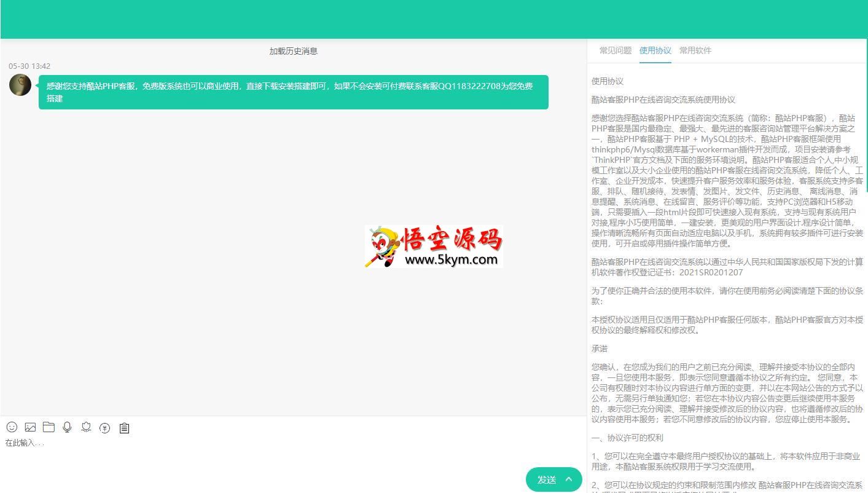Click the flower rating icon
Viewport: 868px width, 493px height.
[x=86, y=427]
